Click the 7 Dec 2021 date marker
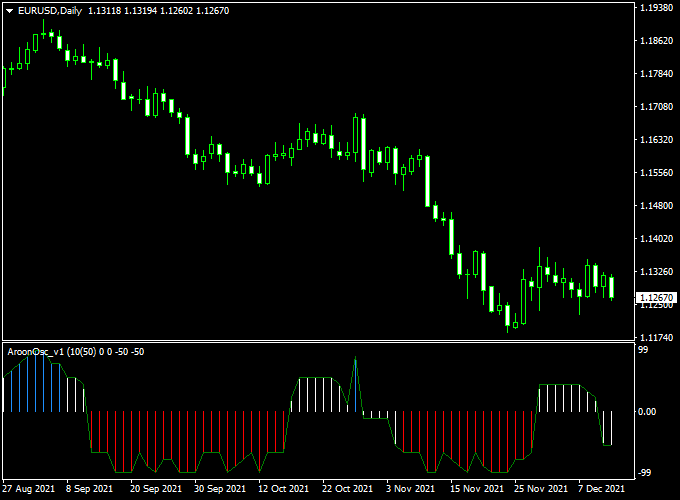 point(602,490)
